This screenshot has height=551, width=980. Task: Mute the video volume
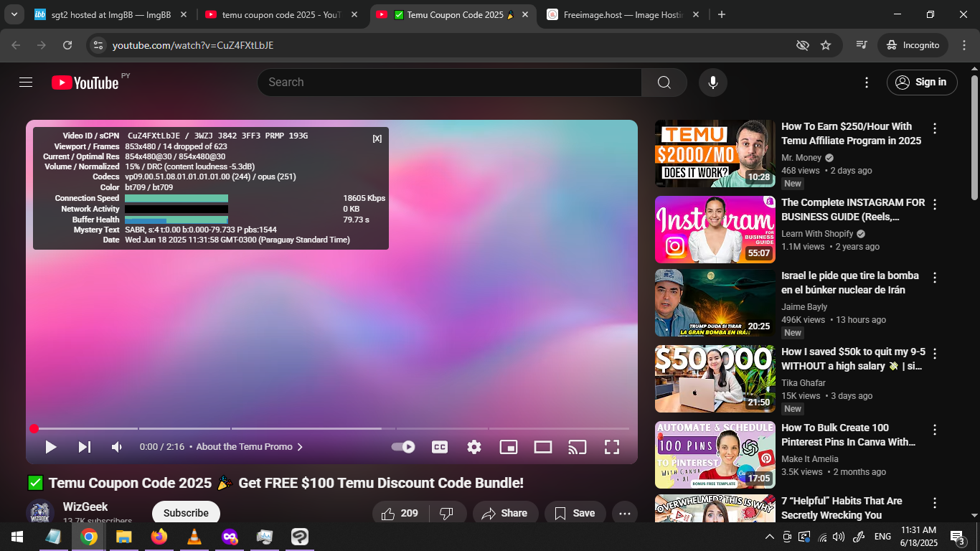(117, 447)
